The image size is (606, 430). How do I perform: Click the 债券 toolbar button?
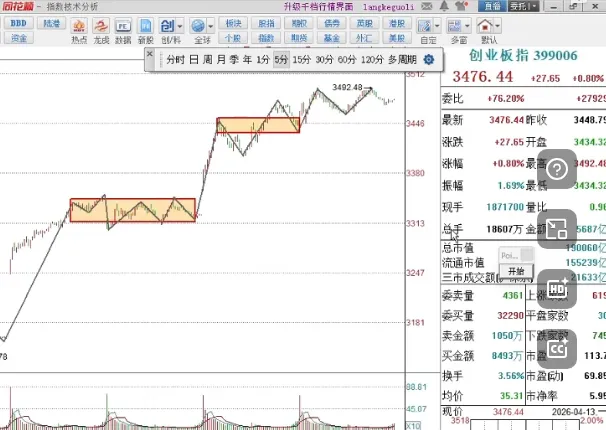[332, 23]
